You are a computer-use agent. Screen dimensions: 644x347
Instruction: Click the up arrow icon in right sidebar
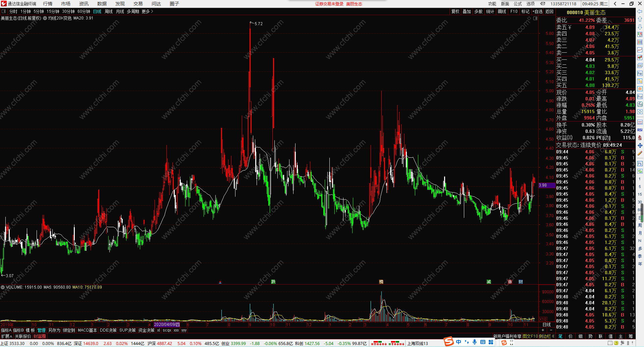640,19
